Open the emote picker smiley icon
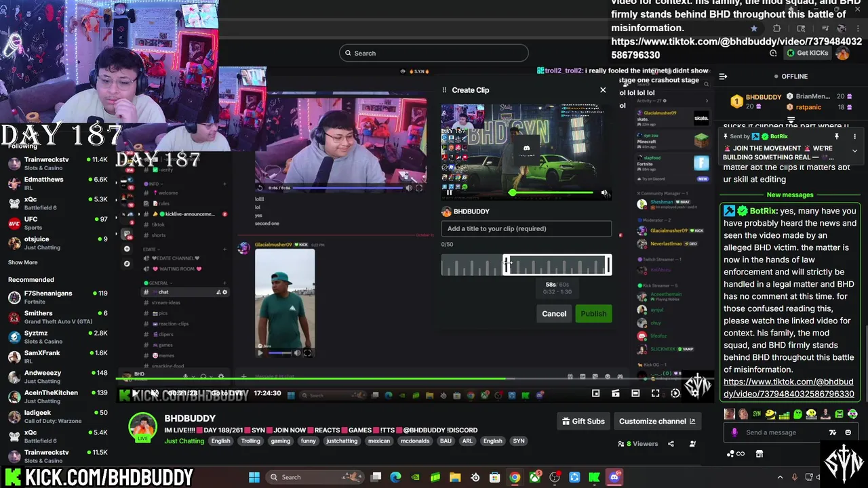 tap(848, 432)
